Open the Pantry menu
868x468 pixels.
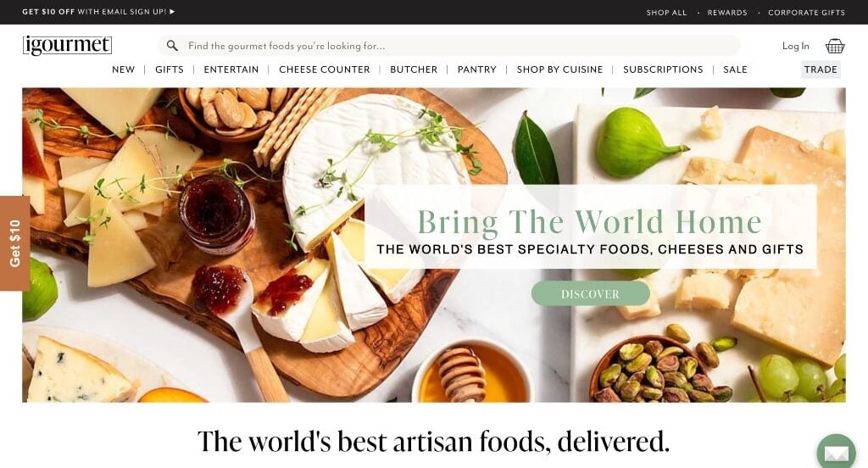[x=476, y=70]
